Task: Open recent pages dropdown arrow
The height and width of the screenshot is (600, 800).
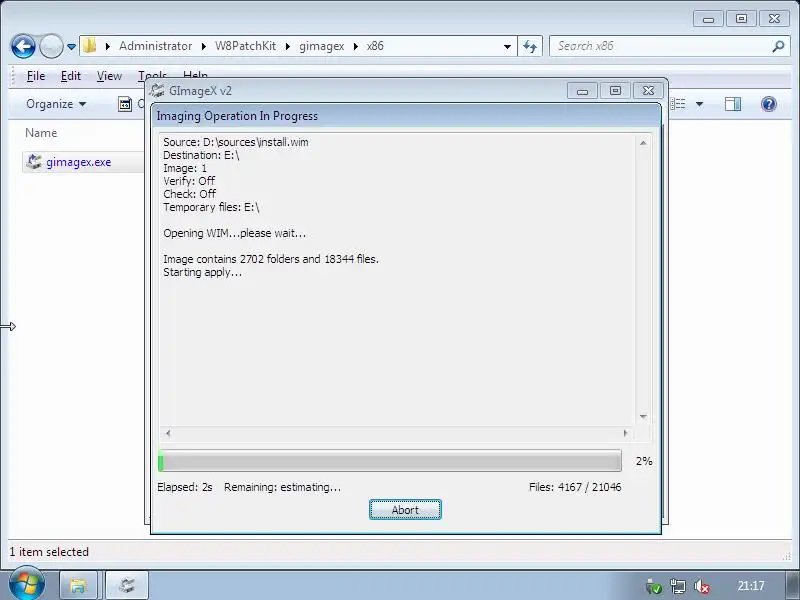Action: coord(71,47)
